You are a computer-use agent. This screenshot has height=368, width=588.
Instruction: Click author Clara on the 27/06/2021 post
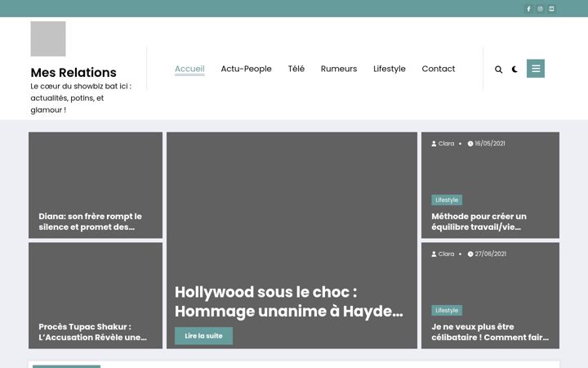pyautogui.click(x=443, y=254)
